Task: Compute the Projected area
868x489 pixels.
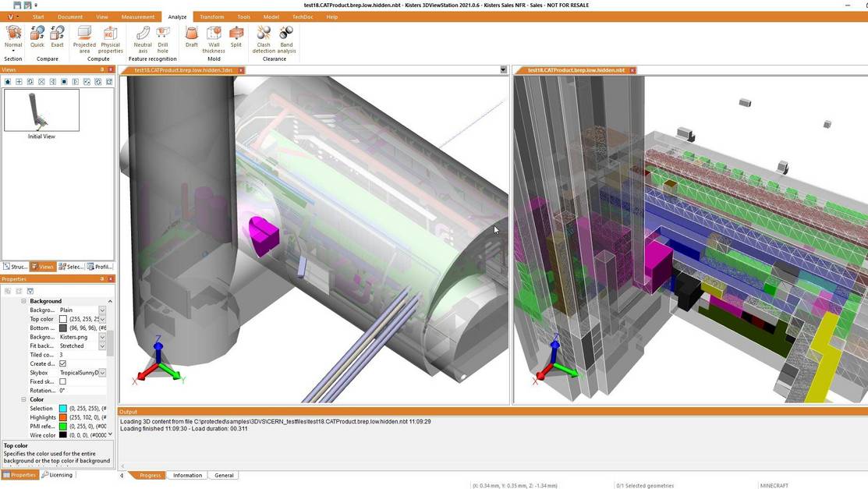Action: pyautogui.click(x=84, y=39)
